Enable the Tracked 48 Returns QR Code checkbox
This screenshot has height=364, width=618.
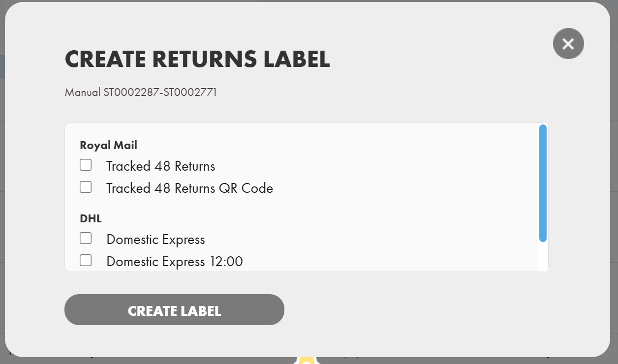(x=86, y=187)
